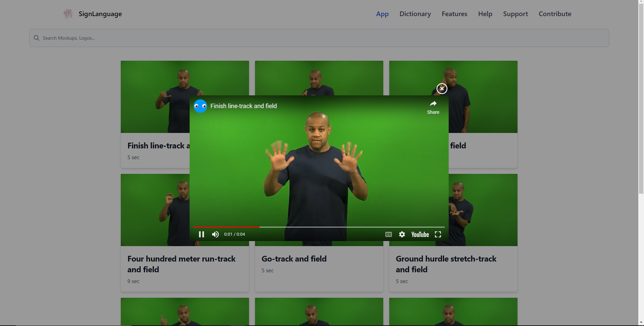Screen dimensions: 644x326
Task: Open the Features navigation item
Action: coord(454,14)
